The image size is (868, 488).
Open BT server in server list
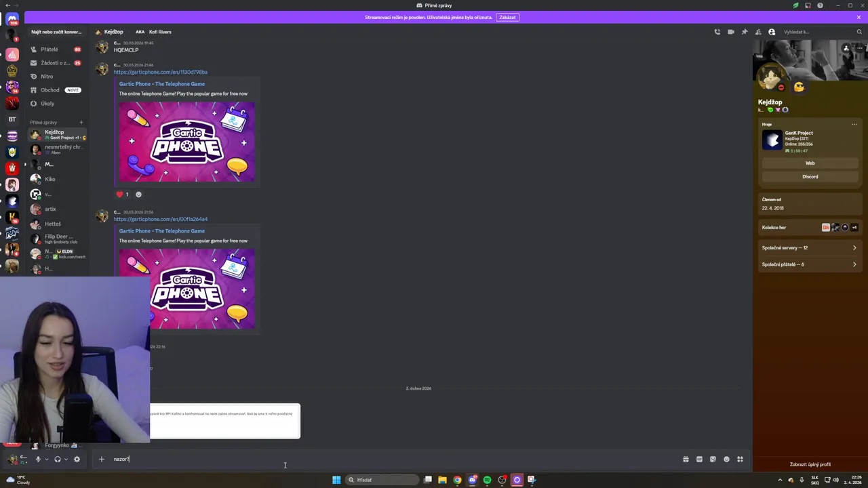12,119
